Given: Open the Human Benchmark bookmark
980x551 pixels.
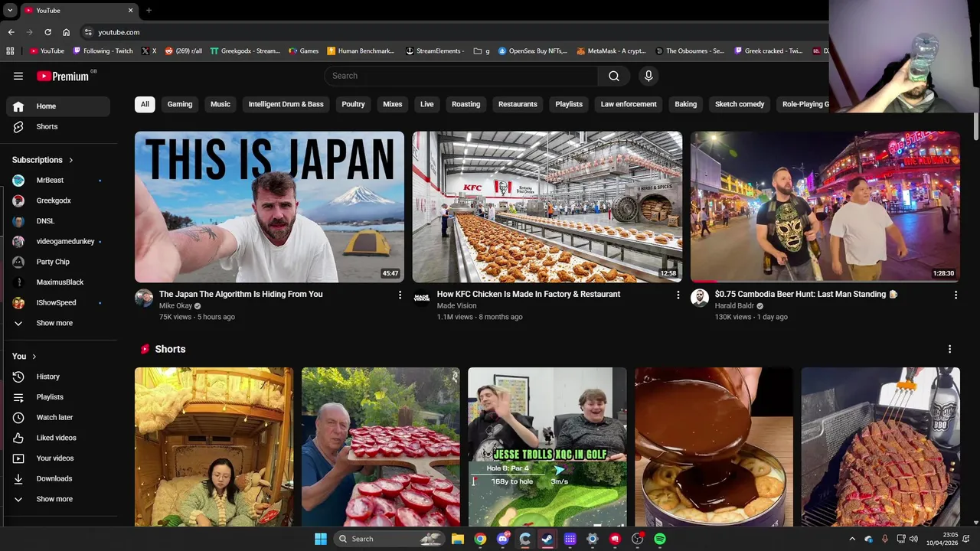Looking at the screenshot, I should point(361,51).
